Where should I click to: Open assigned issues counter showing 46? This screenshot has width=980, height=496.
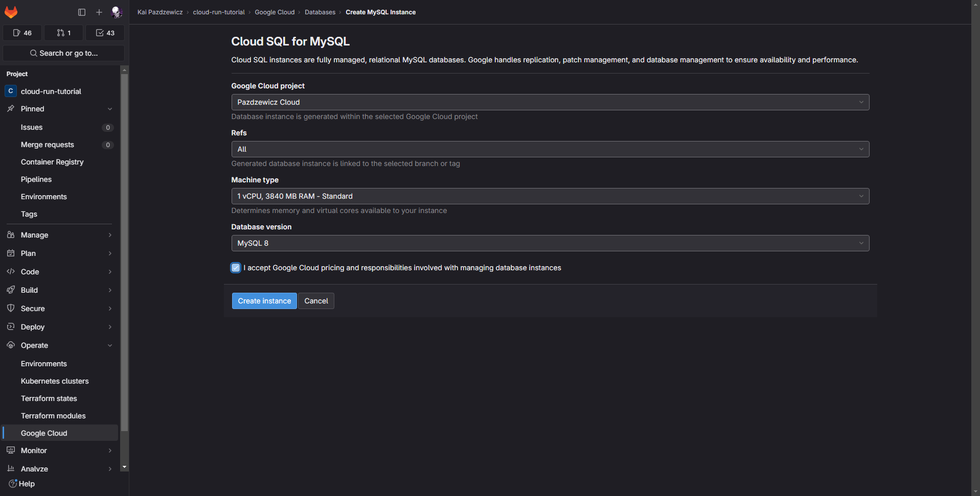click(22, 33)
